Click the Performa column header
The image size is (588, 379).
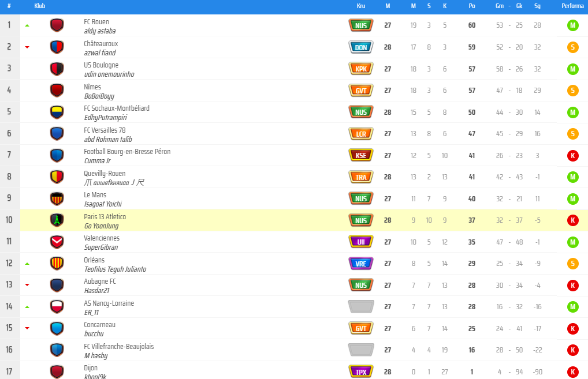point(572,6)
